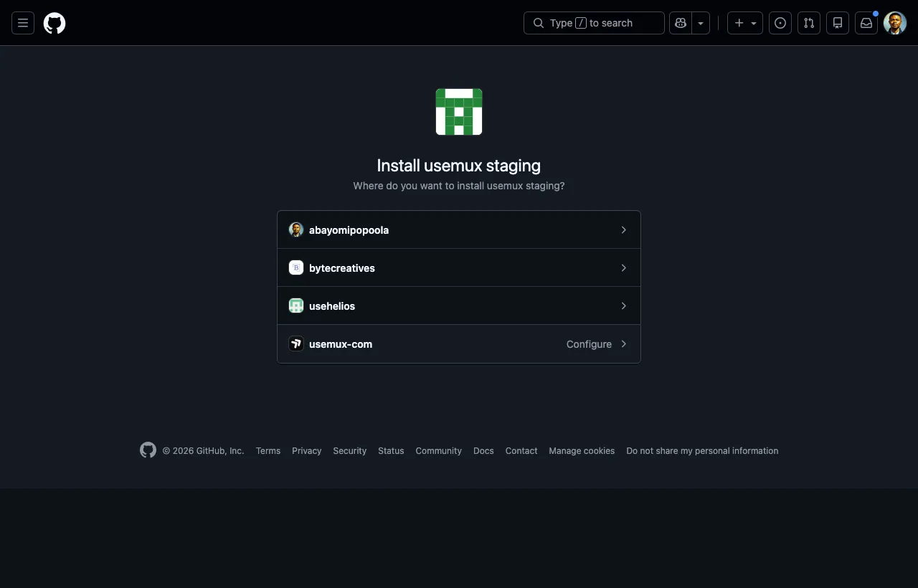Screen dimensions: 918x588
Task: Click usemux-com organization avatar
Action: 296,344
